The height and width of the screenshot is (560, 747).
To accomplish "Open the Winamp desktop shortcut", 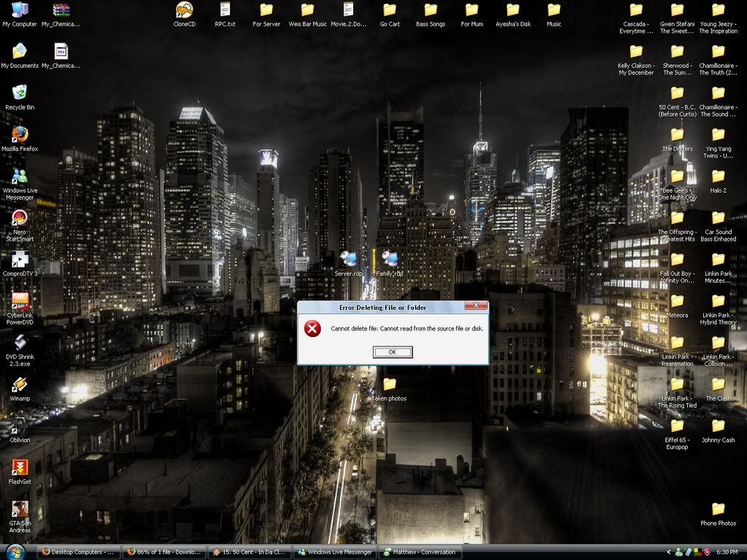I will click(20, 384).
